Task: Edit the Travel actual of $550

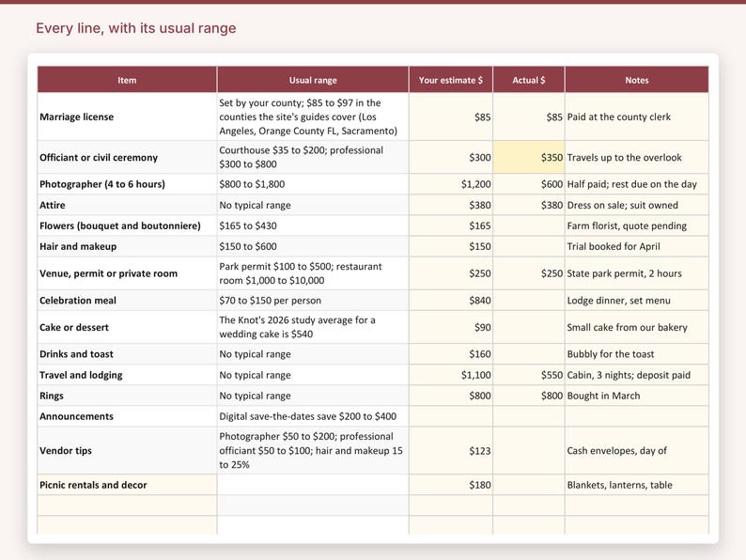Action: coord(529,375)
